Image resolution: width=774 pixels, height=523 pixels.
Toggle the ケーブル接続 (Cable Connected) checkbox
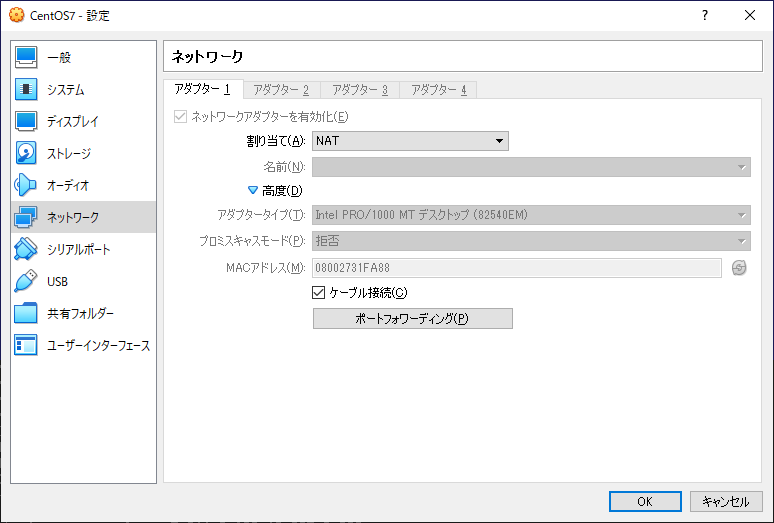(319, 293)
